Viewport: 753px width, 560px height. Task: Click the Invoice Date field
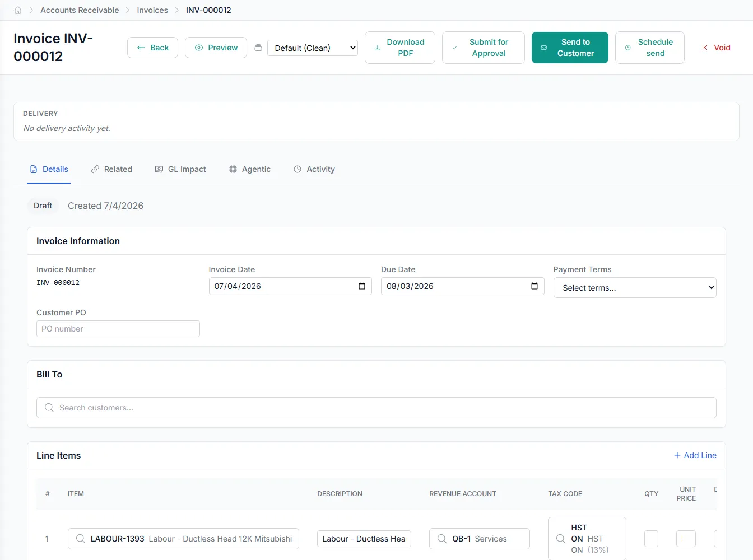click(x=290, y=286)
